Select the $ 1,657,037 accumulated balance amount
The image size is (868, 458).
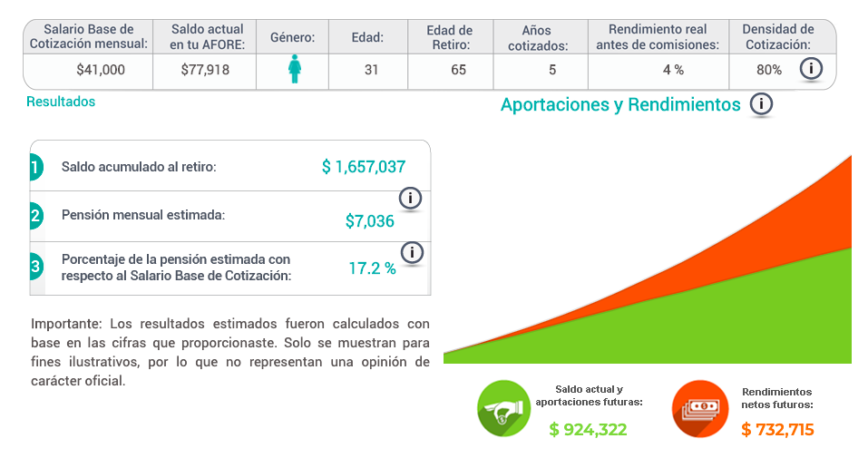(x=364, y=167)
